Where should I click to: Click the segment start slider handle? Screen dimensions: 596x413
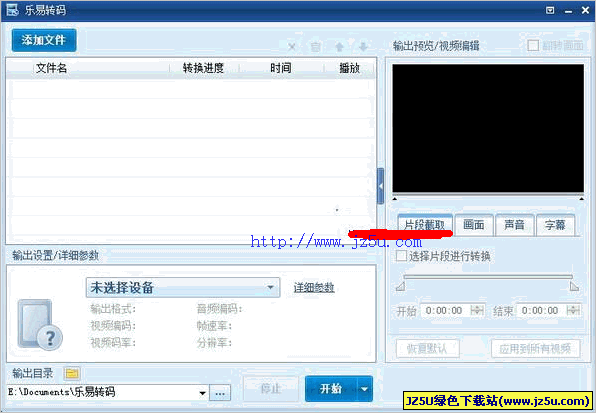[x=400, y=286]
